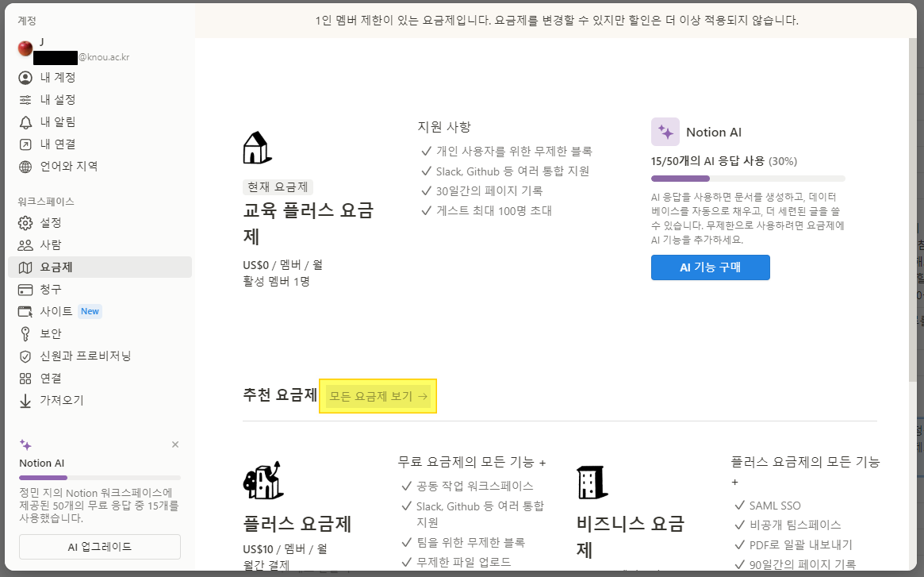The image size is (924, 577).
Task: Click the 비즈니스 요금제 plan title
Action: (630, 537)
